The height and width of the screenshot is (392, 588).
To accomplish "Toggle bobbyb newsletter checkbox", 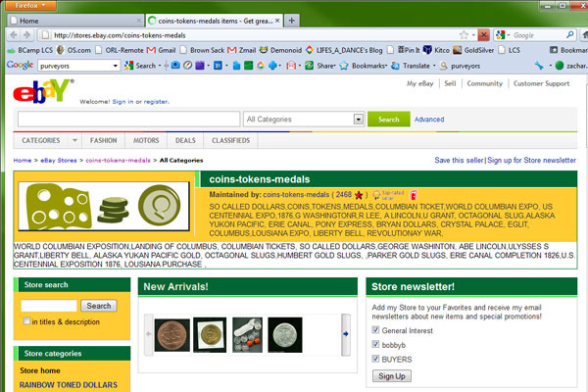I will (375, 344).
